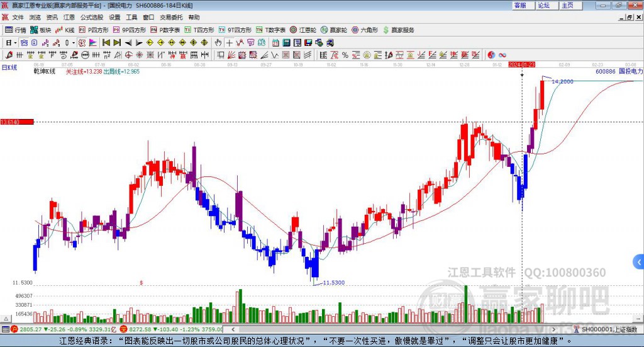Viewport: 644px width, 347px height.
Task: Click the 主页 homepage button
Action: (571, 5)
